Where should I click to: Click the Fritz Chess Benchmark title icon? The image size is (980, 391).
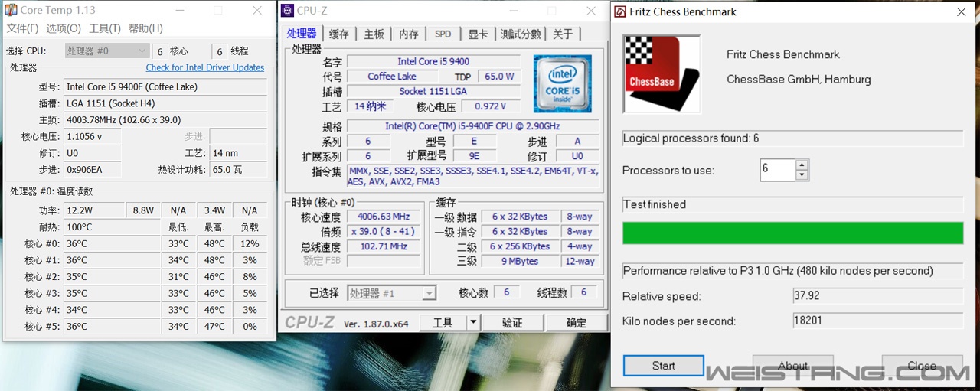point(619,11)
